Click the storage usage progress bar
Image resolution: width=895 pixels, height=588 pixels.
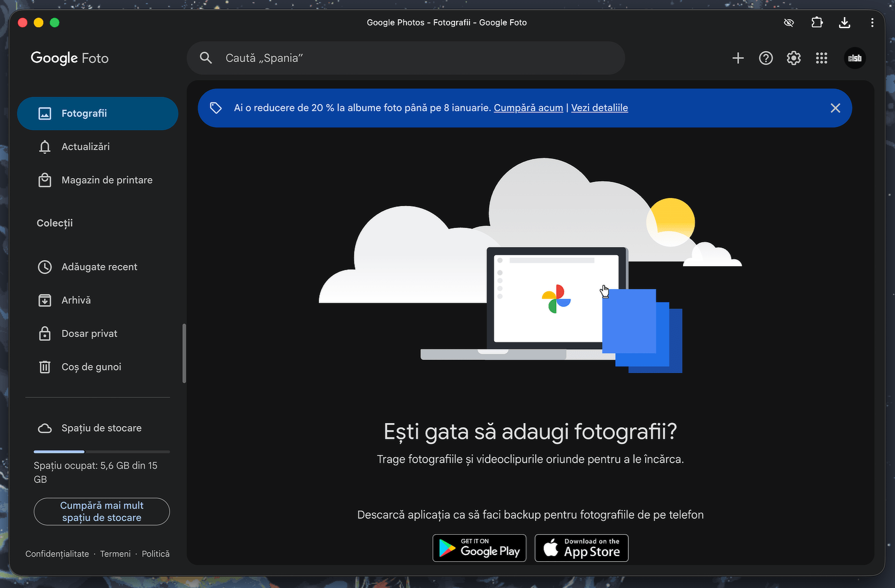pyautogui.click(x=101, y=451)
